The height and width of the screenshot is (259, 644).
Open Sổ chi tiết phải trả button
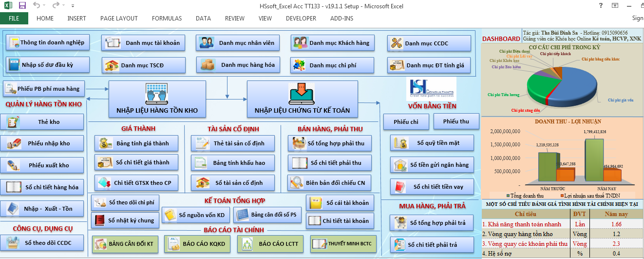[x=432, y=245]
